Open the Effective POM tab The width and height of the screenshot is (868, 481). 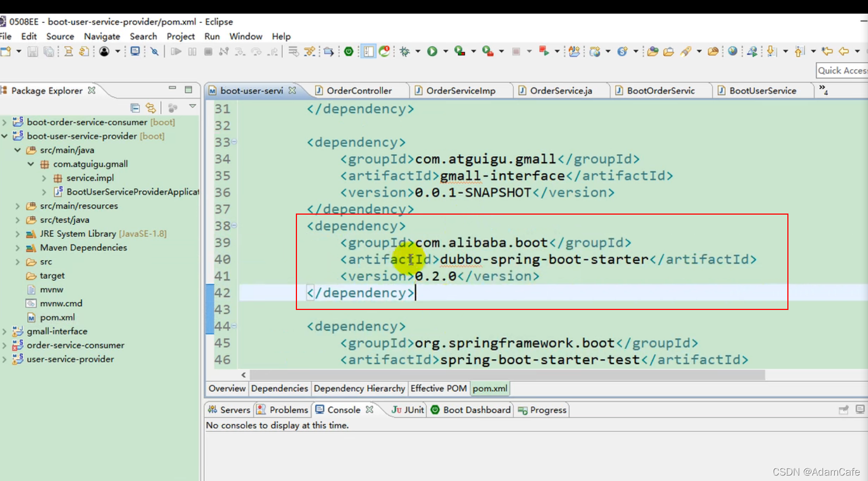439,388
